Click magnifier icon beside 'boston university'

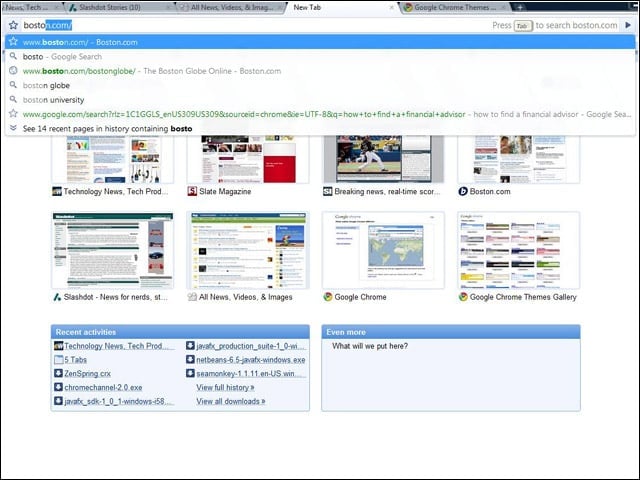(13, 99)
